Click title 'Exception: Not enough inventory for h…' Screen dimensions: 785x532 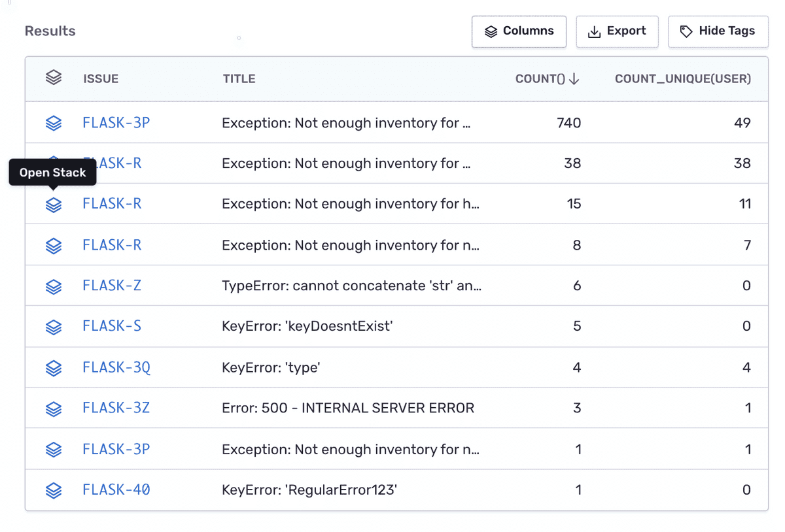(x=351, y=204)
